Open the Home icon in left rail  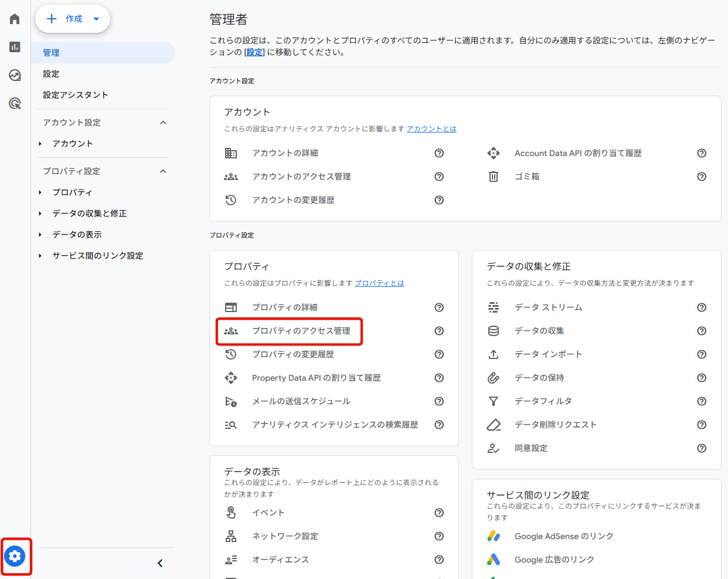(15, 19)
